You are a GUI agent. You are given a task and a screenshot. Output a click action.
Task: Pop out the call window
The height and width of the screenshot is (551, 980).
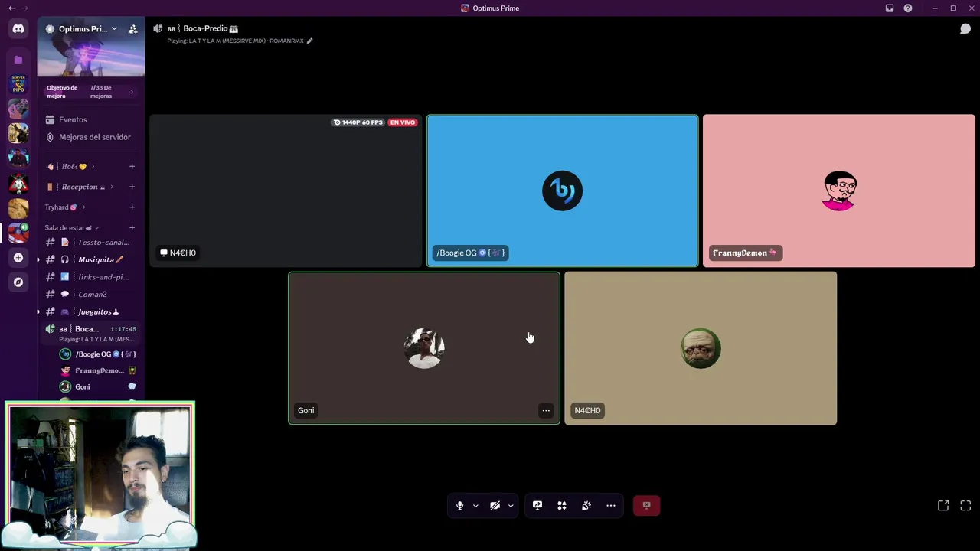pyautogui.click(x=943, y=506)
